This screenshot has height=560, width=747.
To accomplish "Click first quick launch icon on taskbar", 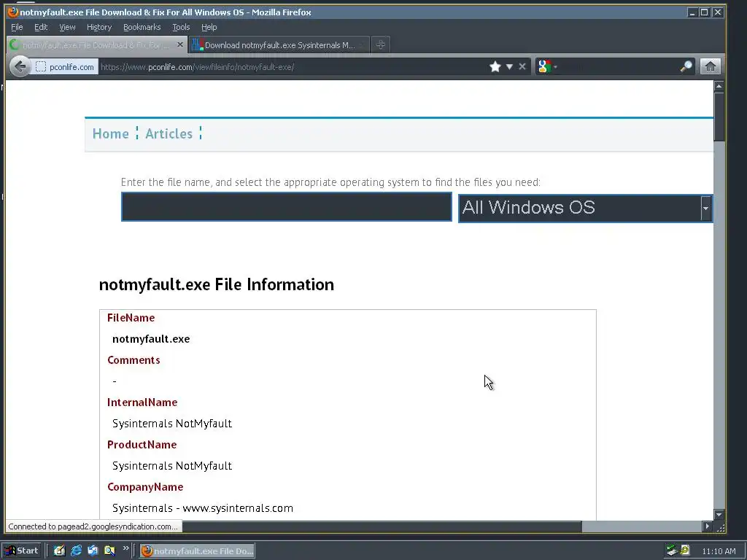I will [x=59, y=551].
